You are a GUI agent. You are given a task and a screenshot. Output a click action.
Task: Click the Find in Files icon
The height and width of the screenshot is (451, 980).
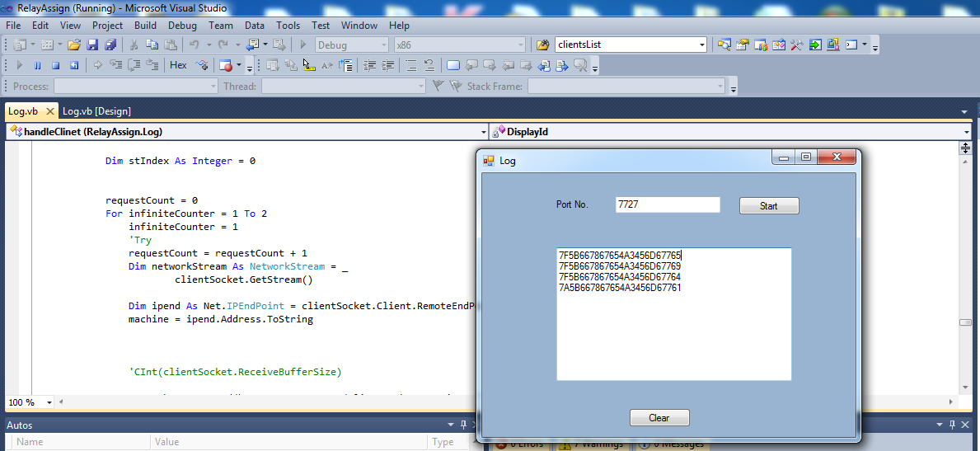[x=542, y=45]
